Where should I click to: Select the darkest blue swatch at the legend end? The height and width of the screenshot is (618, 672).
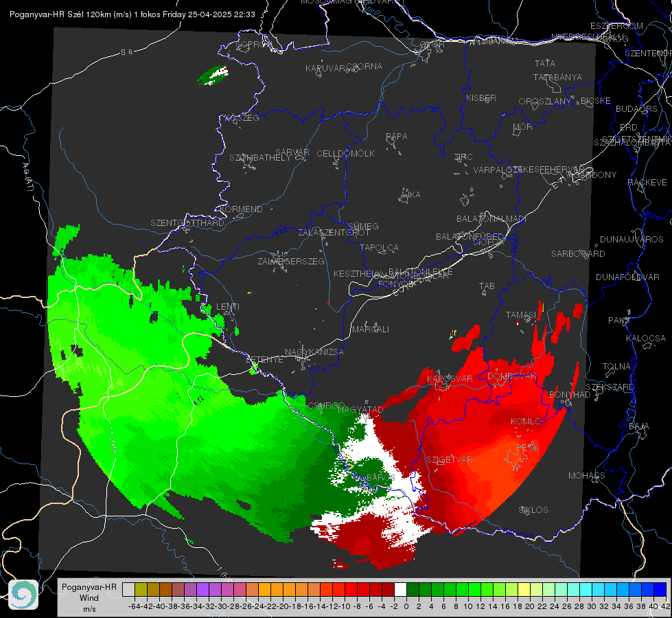click(x=660, y=589)
